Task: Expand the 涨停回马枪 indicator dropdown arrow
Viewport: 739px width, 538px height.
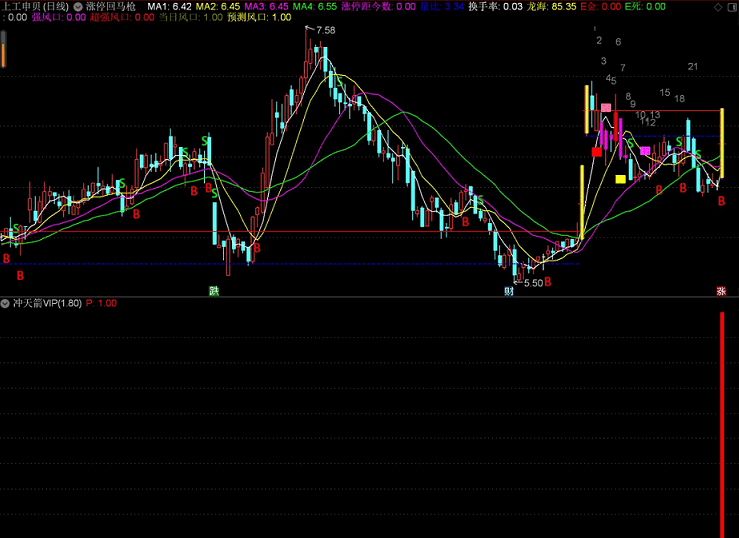Action: 78,7
